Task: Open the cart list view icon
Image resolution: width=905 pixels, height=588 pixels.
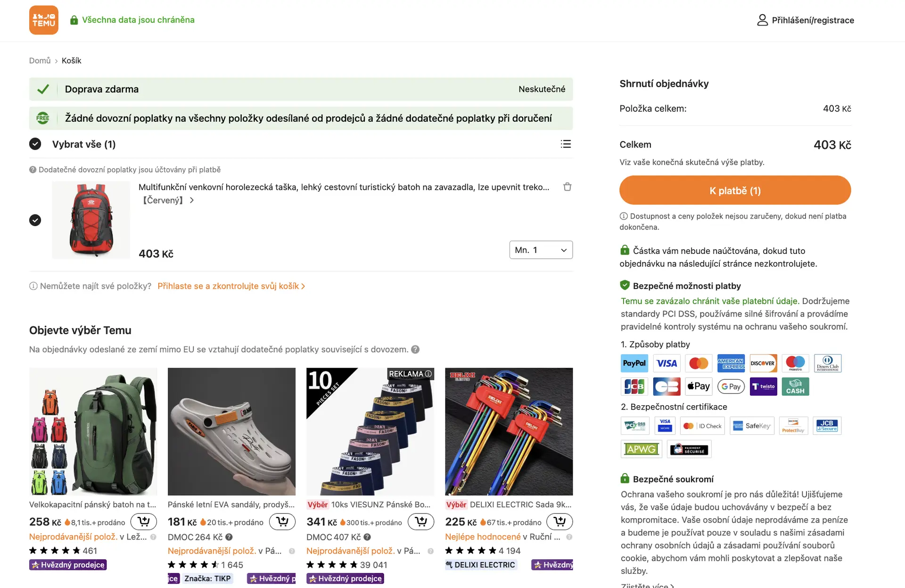Action: (566, 144)
